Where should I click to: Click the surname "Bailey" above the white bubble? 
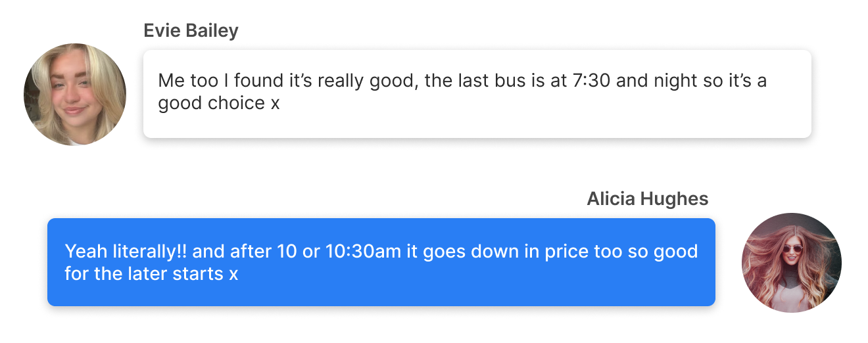pyautogui.click(x=213, y=31)
